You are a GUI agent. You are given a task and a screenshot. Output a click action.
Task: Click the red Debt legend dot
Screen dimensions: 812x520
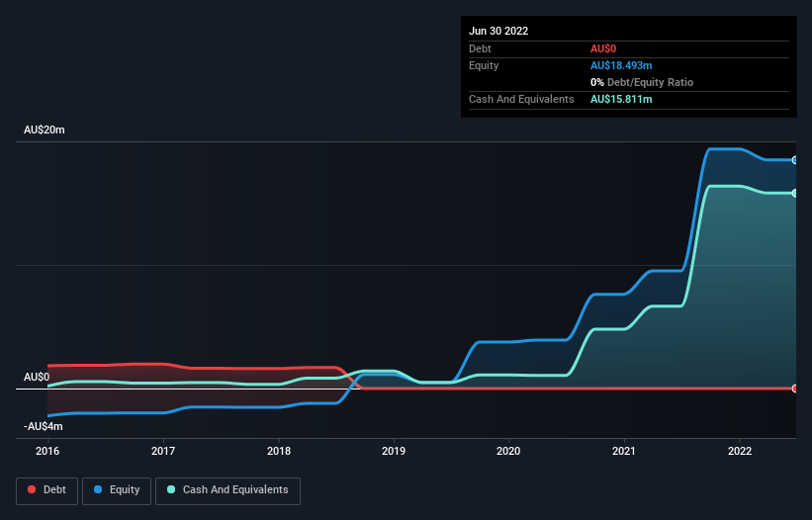coord(32,489)
